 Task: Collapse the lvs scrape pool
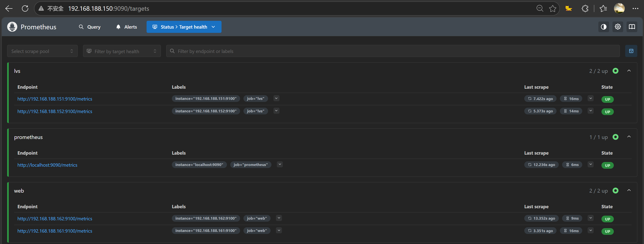click(629, 71)
